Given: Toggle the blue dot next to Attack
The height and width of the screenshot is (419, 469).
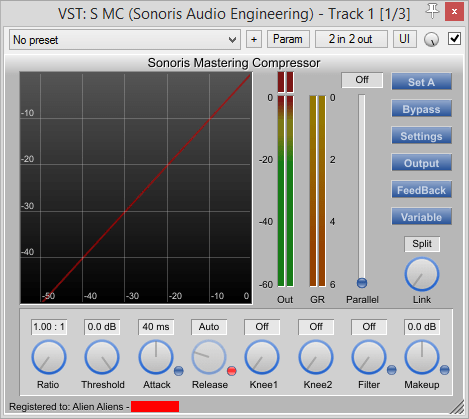Looking at the screenshot, I should pyautogui.click(x=179, y=371).
